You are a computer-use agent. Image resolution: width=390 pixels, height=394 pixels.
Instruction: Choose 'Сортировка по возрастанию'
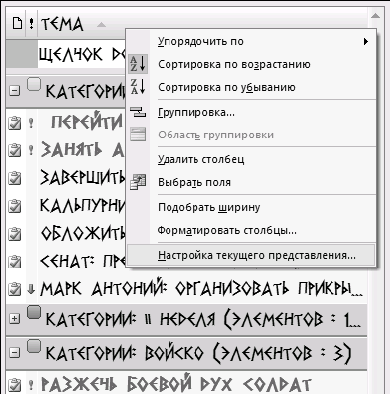[x=251, y=64]
